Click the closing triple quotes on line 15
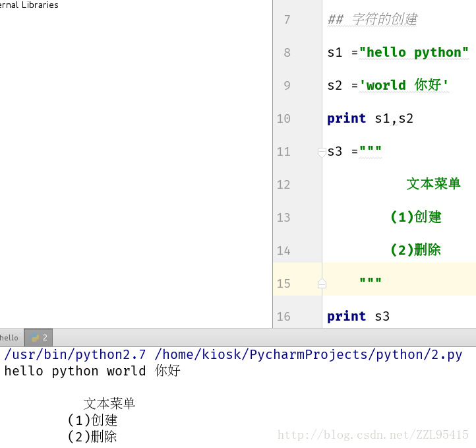 pyautogui.click(x=371, y=280)
